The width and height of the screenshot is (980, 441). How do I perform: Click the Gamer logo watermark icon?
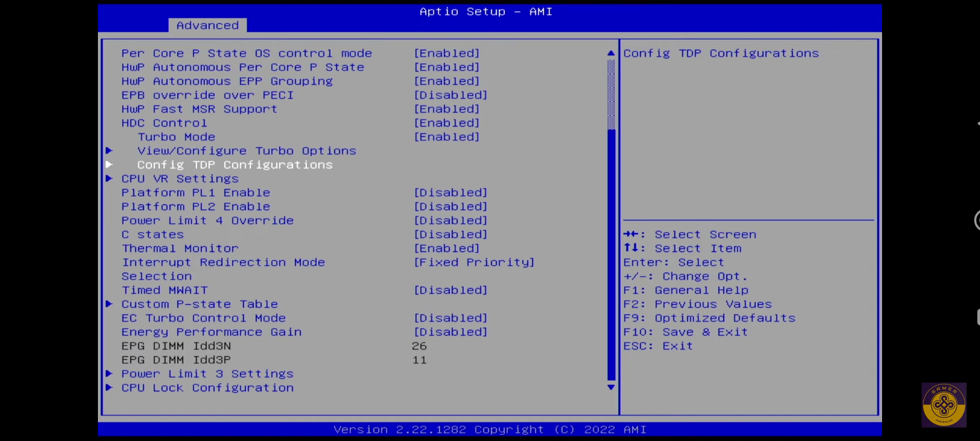[x=944, y=405]
